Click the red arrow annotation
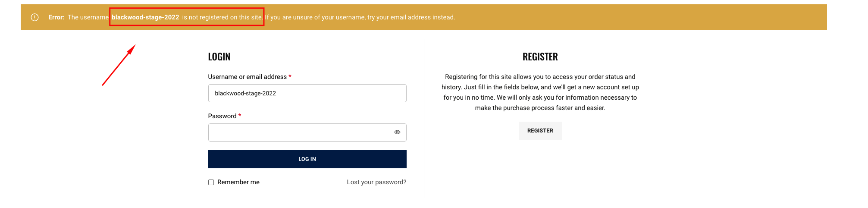Screen dimensions: 868x208 coord(119,65)
